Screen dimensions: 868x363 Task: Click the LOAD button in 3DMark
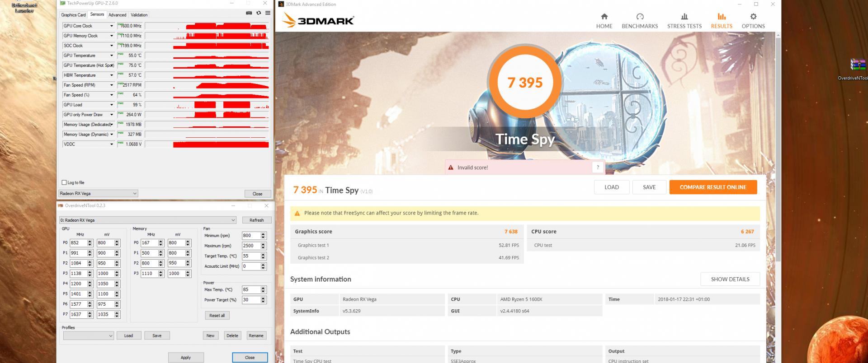pyautogui.click(x=612, y=187)
